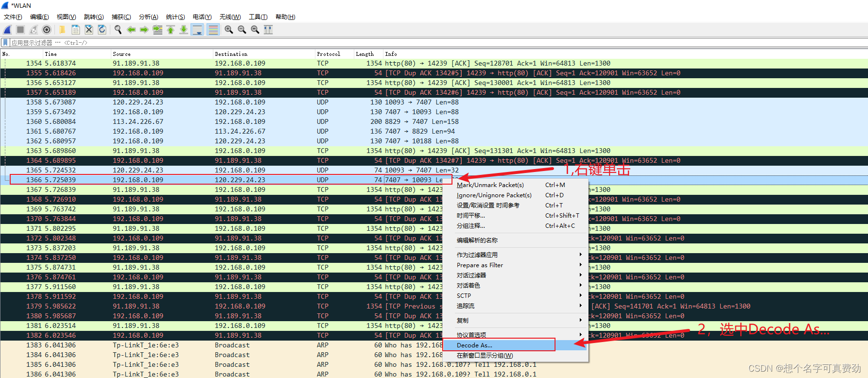Click the start capture shark fin icon
The image size is (868, 378).
coord(7,30)
